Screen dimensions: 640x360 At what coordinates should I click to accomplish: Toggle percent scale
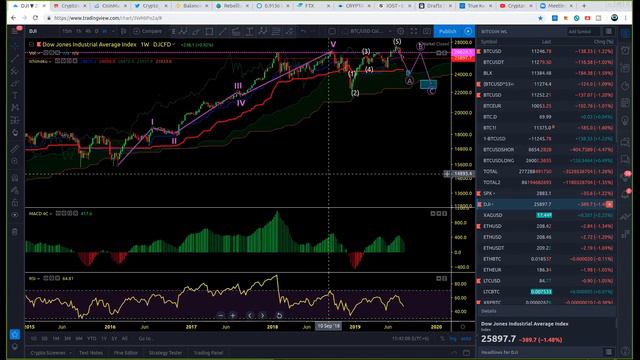[442, 339]
